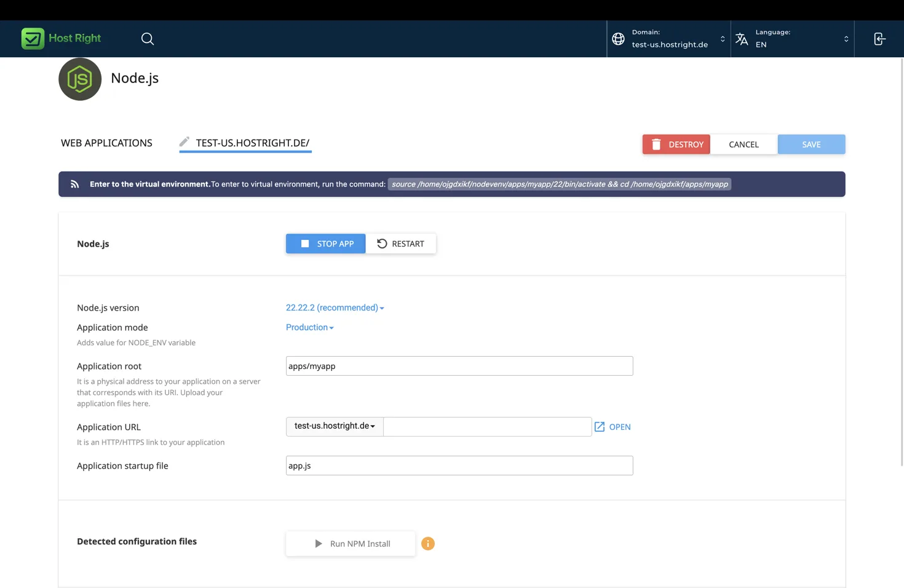Click the feed icon in virtual environment banner
The width and height of the screenshot is (904, 588).
74,184
